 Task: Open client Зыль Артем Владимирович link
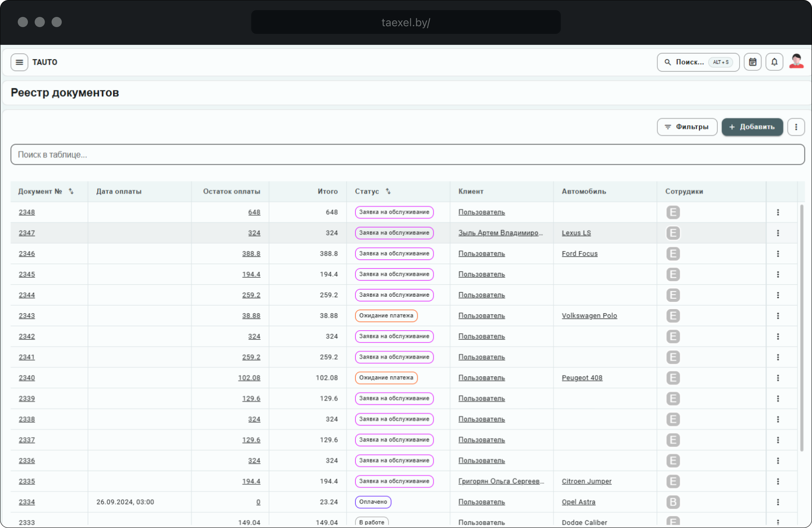coord(500,233)
